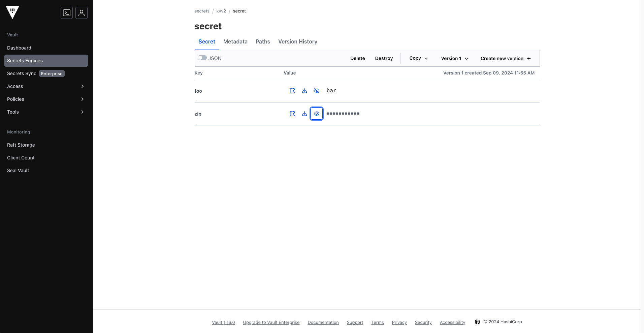Select Seal Vault in the sidebar

pyautogui.click(x=46, y=171)
